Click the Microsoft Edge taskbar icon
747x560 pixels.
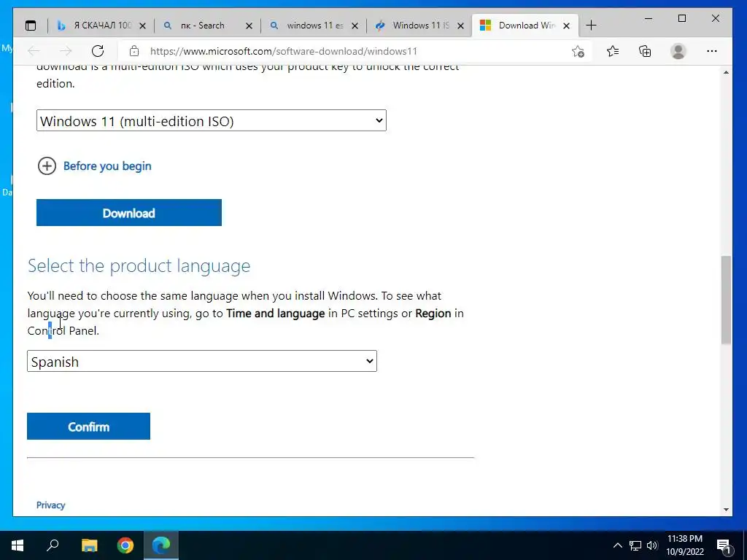[161, 545]
